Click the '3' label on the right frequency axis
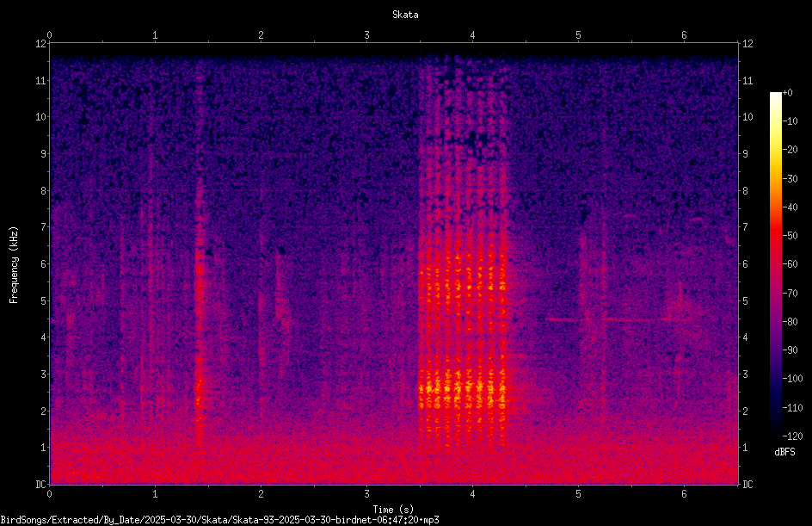Viewport: 812px width, 526px height. point(745,374)
